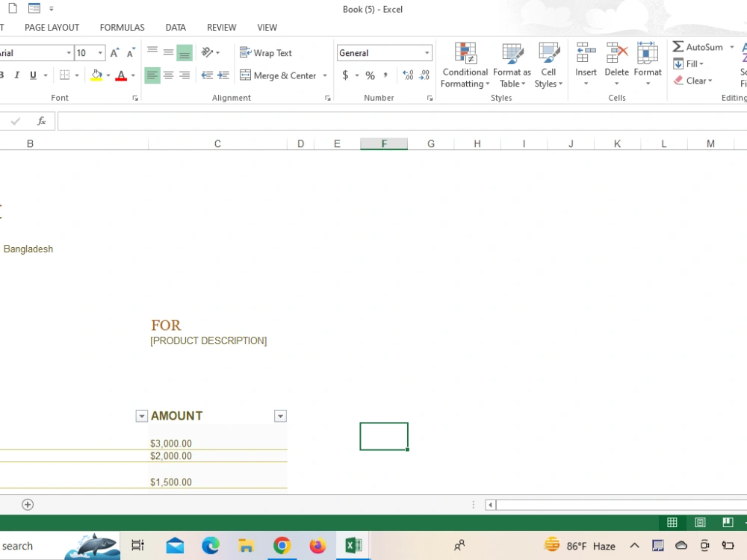The image size is (747, 560).
Task: Click the Increase Font Size button
Action: 114,53
